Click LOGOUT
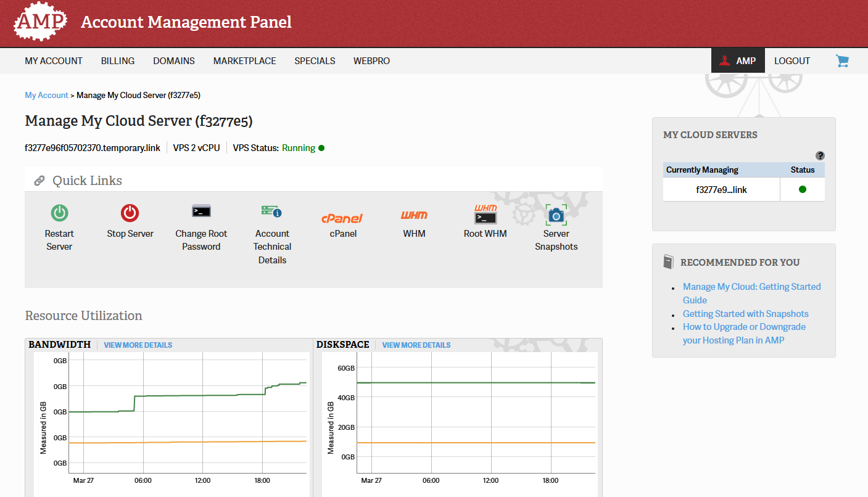Image resolution: width=868 pixels, height=497 pixels. [792, 61]
